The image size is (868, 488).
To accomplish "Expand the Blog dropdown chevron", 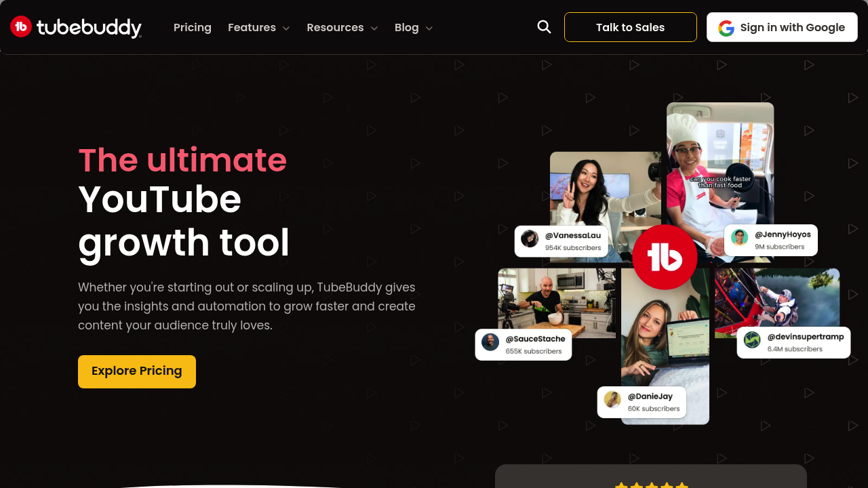I will [x=429, y=28].
